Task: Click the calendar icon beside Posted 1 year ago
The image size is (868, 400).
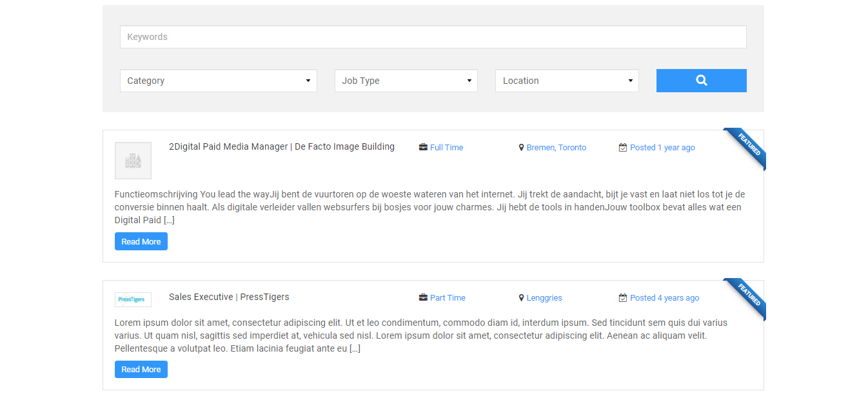Action: click(622, 147)
